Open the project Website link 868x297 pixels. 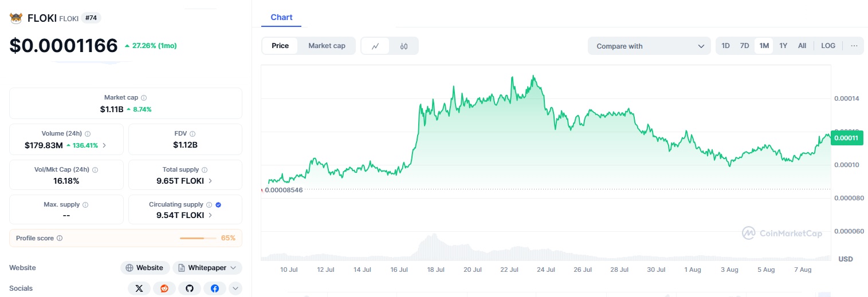pyautogui.click(x=144, y=268)
